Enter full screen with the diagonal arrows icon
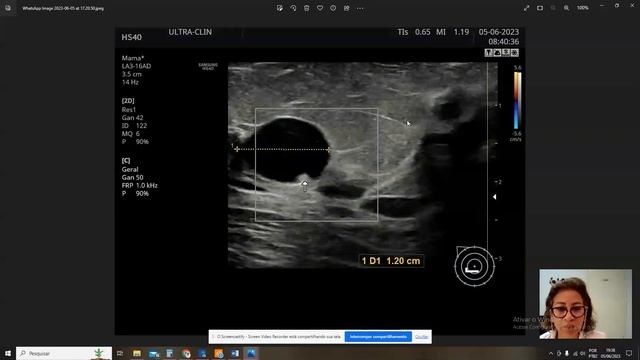640x360 pixels. pyautogui.click(x=527, y=8)
